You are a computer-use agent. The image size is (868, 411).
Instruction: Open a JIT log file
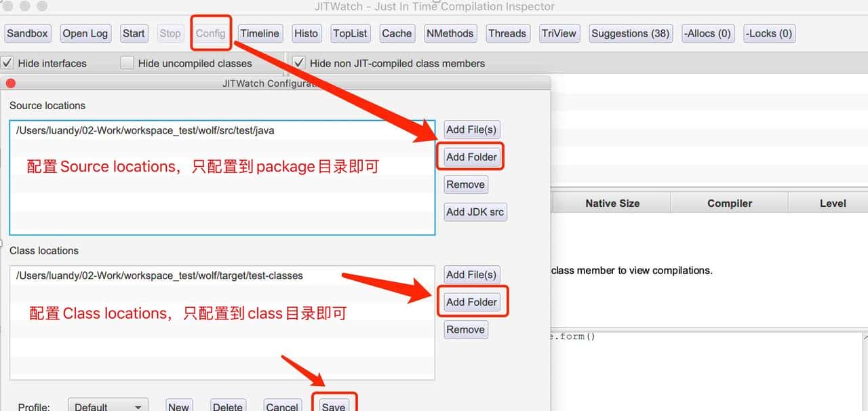click(85, 33)
